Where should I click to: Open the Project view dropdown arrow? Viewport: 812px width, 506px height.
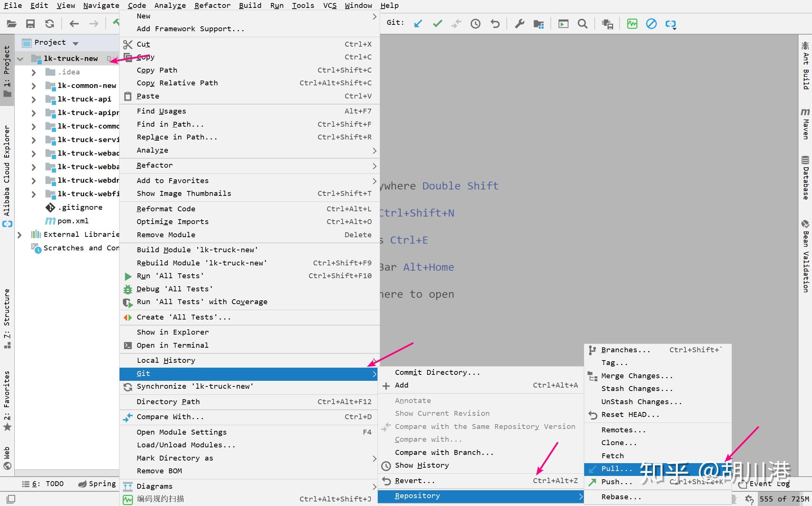76,43
